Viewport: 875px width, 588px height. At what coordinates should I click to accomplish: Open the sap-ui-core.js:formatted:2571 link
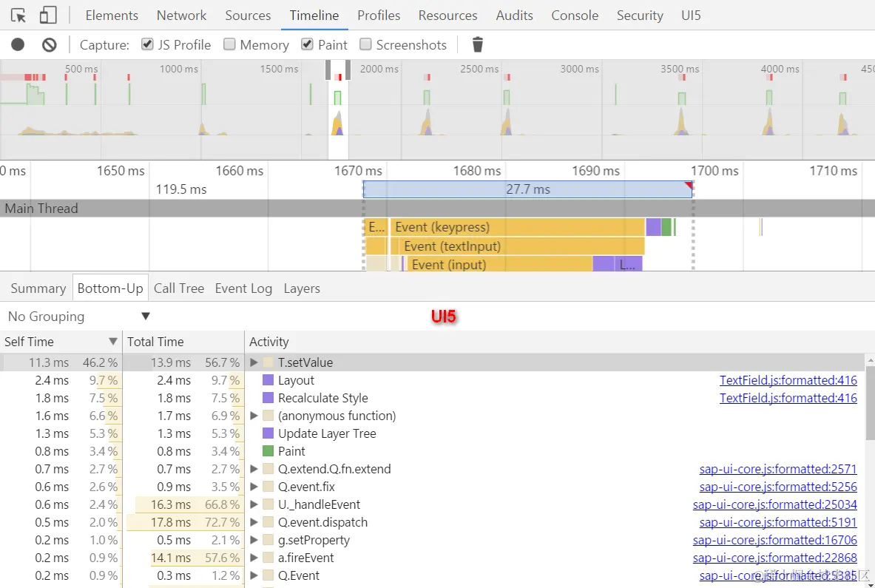778,469
